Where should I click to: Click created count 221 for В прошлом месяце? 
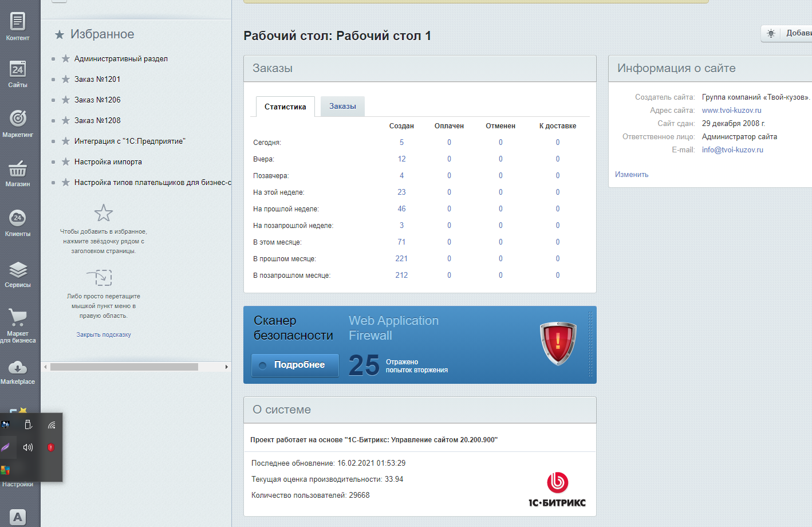click(x=401, y=258)
